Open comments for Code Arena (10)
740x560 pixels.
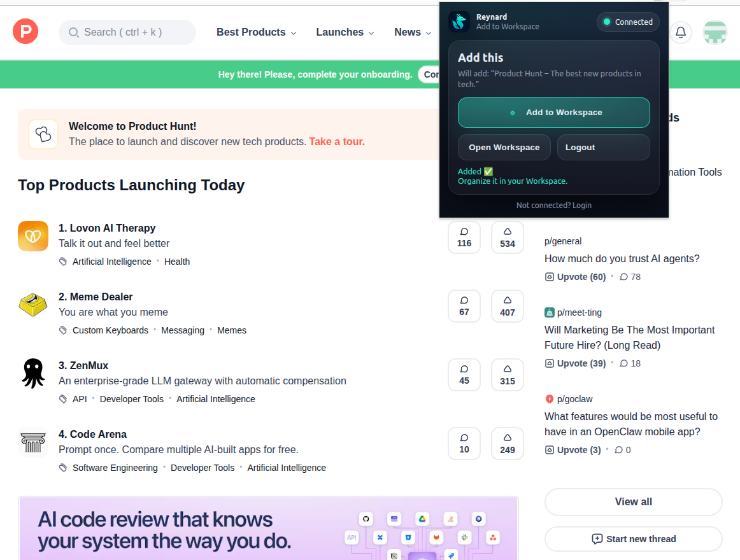point(464,444)
